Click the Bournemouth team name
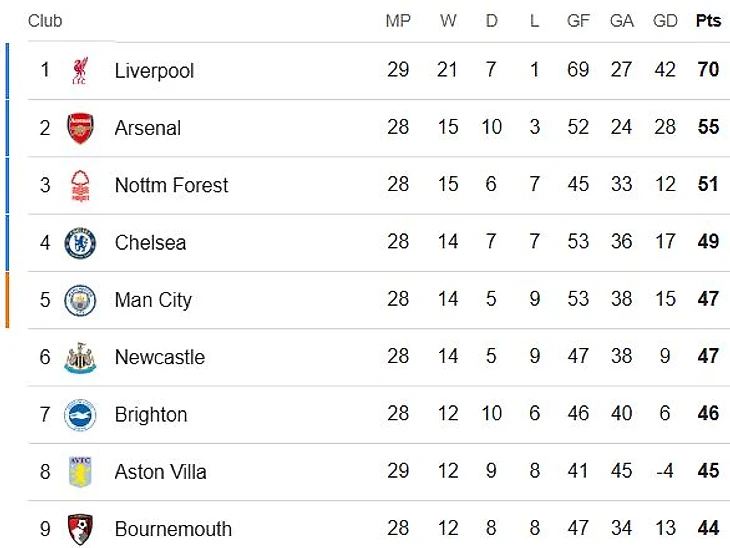The width and height of the screenshot is (730, 548). pyautogui.click(x=173, y=529)
